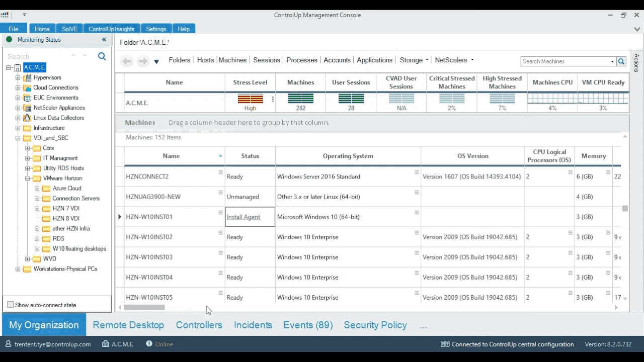Select the Sessions view button
This screenshot has height=362, width=644.
[x=266, y=60]
